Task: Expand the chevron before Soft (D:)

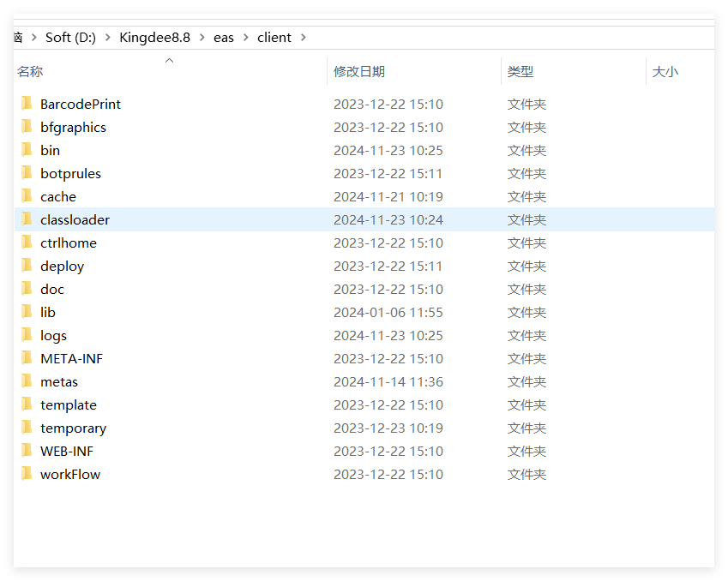Action: click(x=34, y=37)
